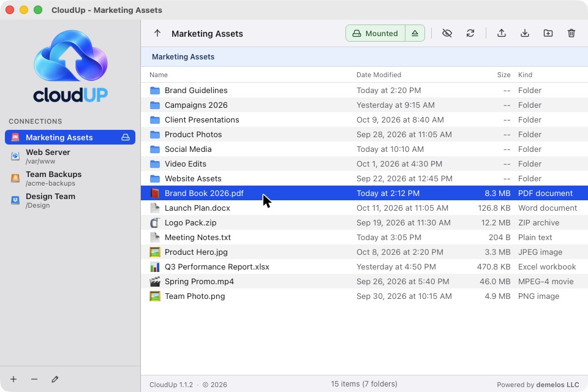
Task: Select Brand Book 2026.pdf file
Action: coord(364,193)
